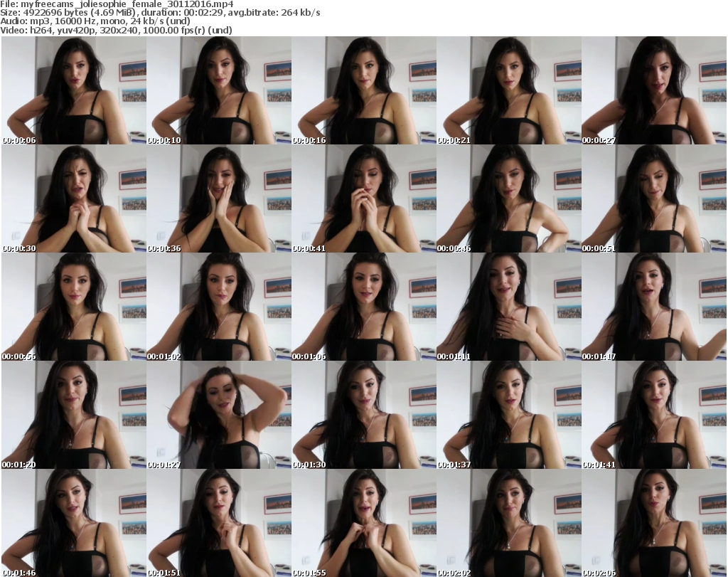
Task: Click the file name line ending in .mp4
Action: click(x=117, y=4)
